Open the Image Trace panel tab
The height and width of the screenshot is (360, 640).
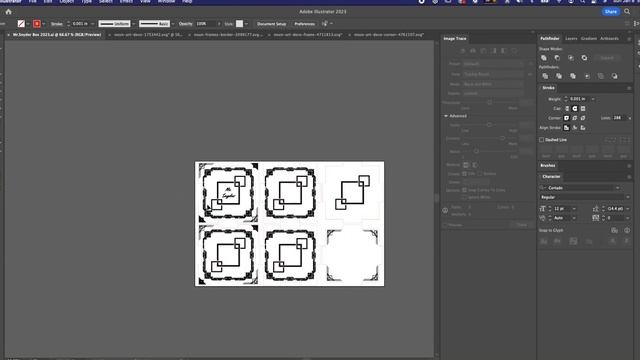pyautogui.click(x=455, y=38)
